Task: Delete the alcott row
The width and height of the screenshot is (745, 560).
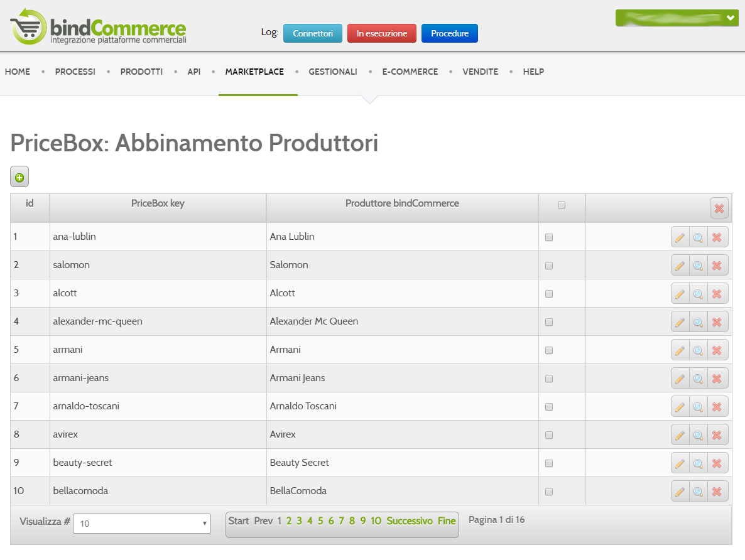Action: 717,294
